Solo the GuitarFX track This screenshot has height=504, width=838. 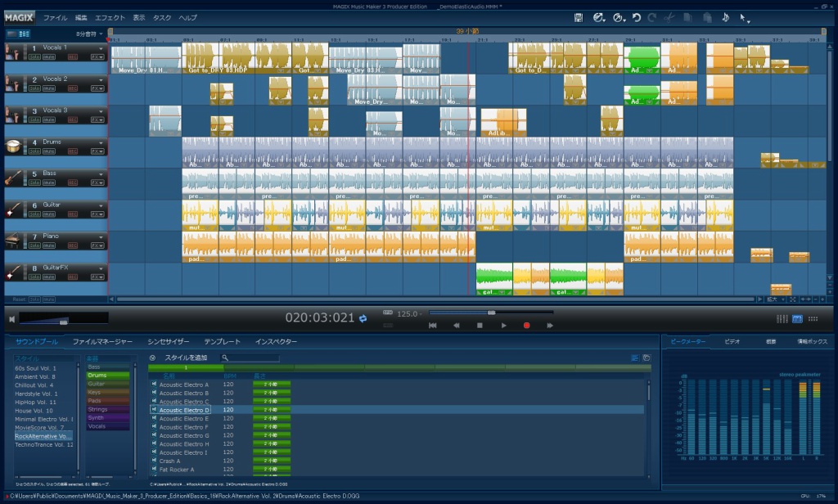click(x=34, y=277)
